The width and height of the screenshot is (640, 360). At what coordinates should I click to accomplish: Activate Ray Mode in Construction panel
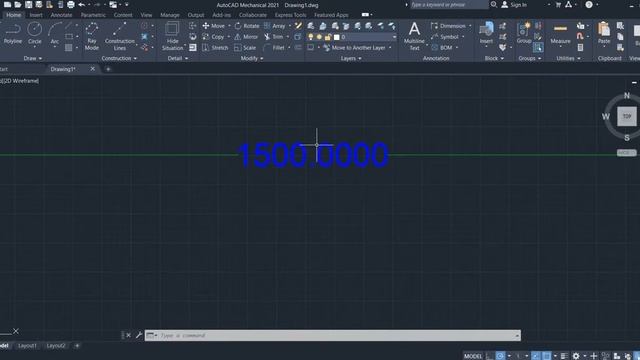tap(92, 36)
